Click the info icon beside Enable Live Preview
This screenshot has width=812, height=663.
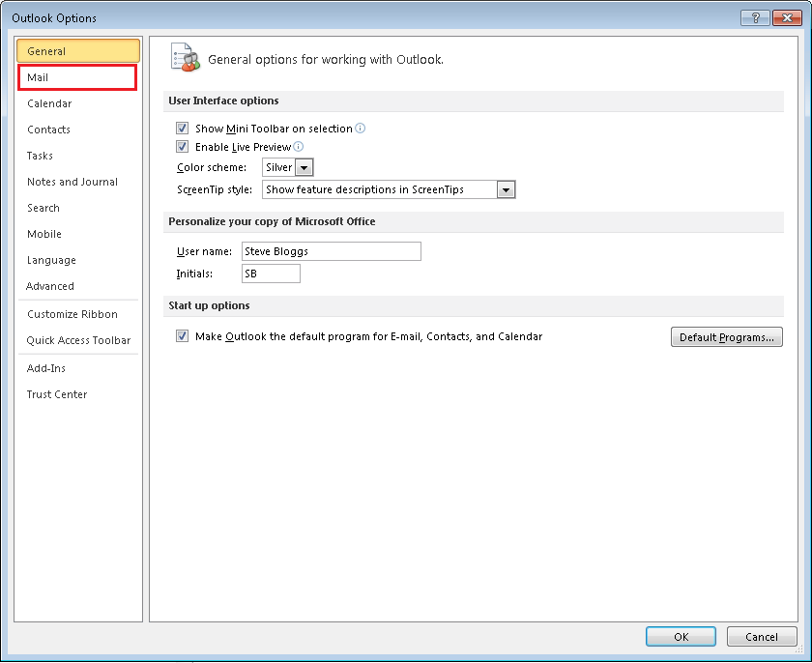299,147
